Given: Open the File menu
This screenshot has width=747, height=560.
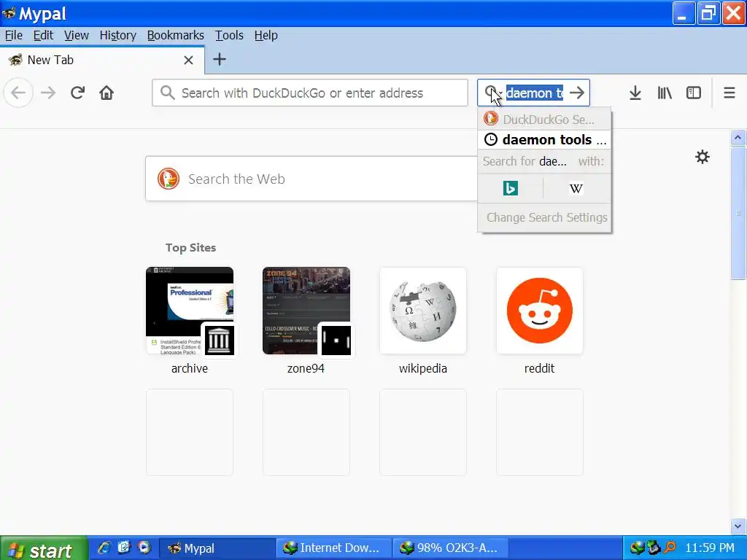Looking at the screenshot, I should click(x=14, y=35).
